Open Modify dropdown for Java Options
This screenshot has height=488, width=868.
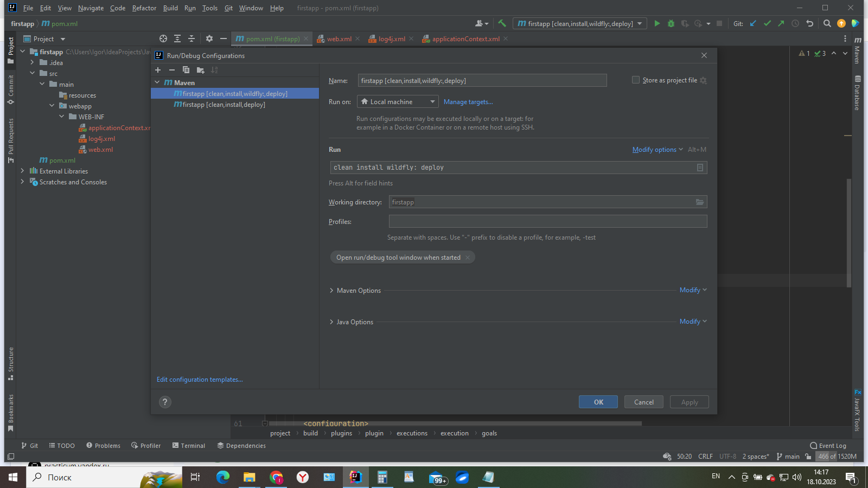[693, 322]
